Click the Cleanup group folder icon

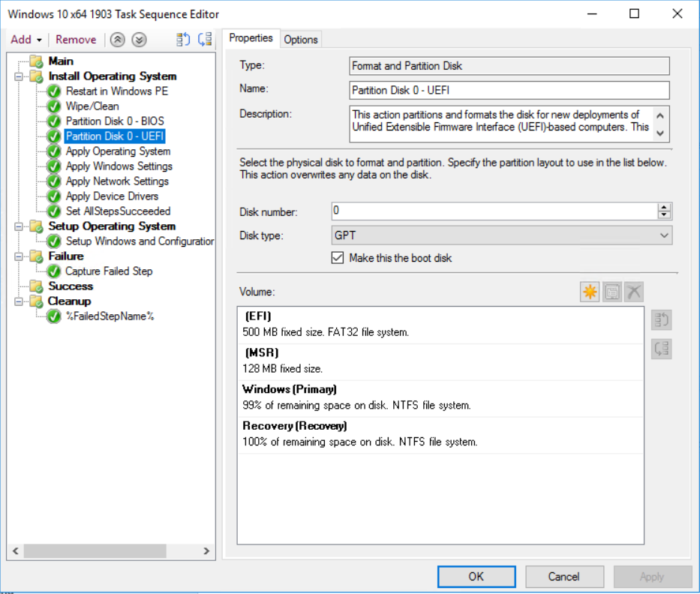click(37, 301)
